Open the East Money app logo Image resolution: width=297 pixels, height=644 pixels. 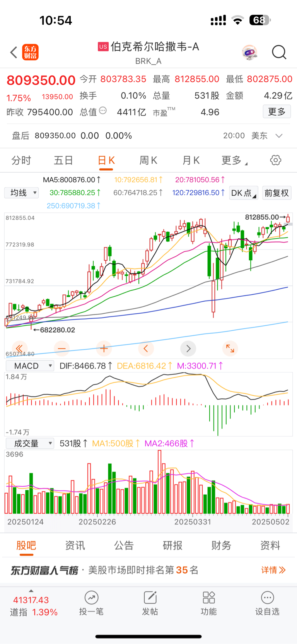31,52
